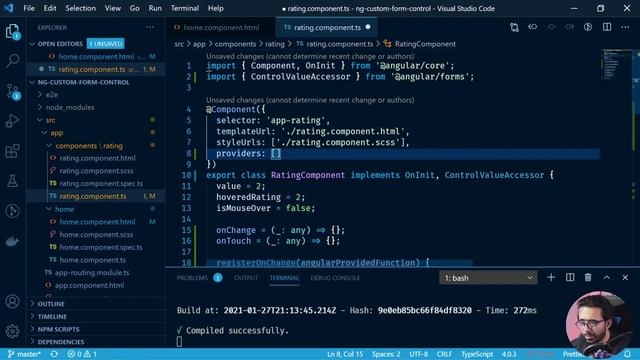Select the 1: bash terminal dropdown
Viewport: 640px width, 360px height.
point(488,278)
